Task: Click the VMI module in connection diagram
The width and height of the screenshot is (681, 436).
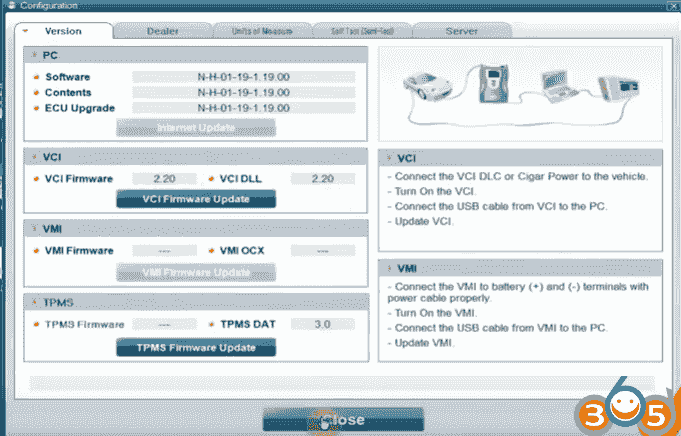Action: [618, 89]
